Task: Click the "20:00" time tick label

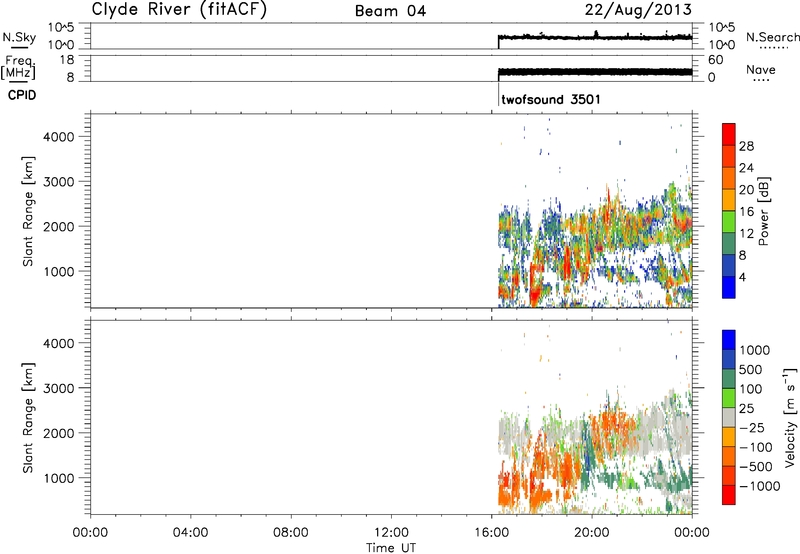Action: [592, 533]
